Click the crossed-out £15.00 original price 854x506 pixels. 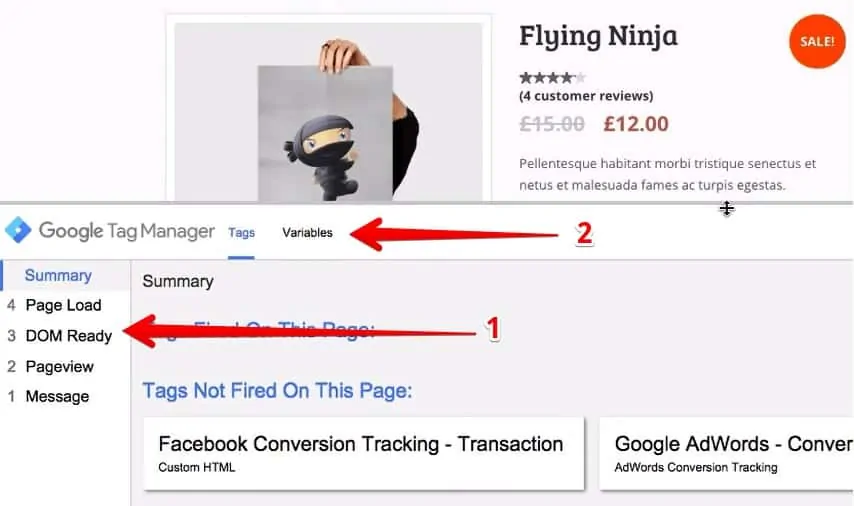[x=552, y=124]
